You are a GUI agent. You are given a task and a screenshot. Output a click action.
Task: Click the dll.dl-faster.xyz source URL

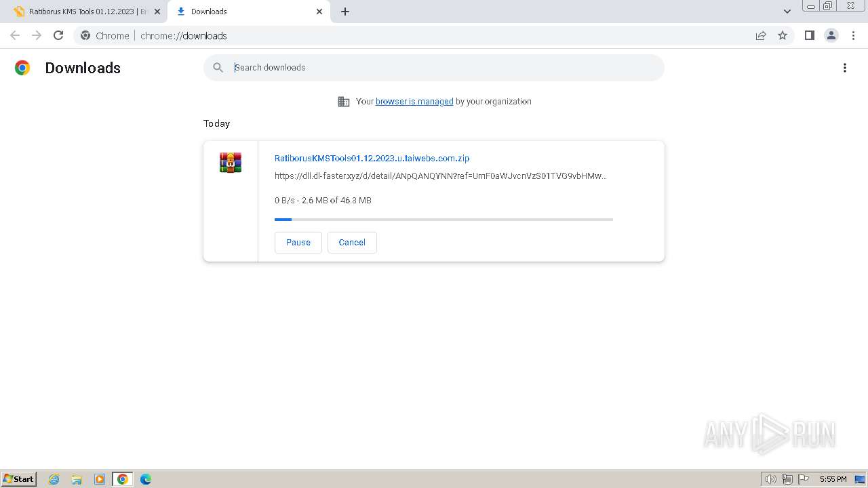click(x=441, y=176)
